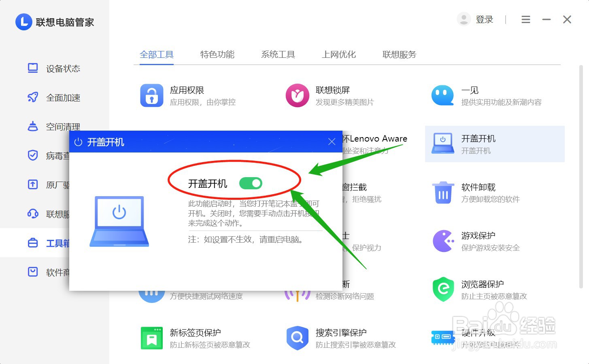Open the 应用权限 tool icon
Image resolution: width=589 pixels, height=364 pixels.
pyautogui.click(x=152, y=95)
